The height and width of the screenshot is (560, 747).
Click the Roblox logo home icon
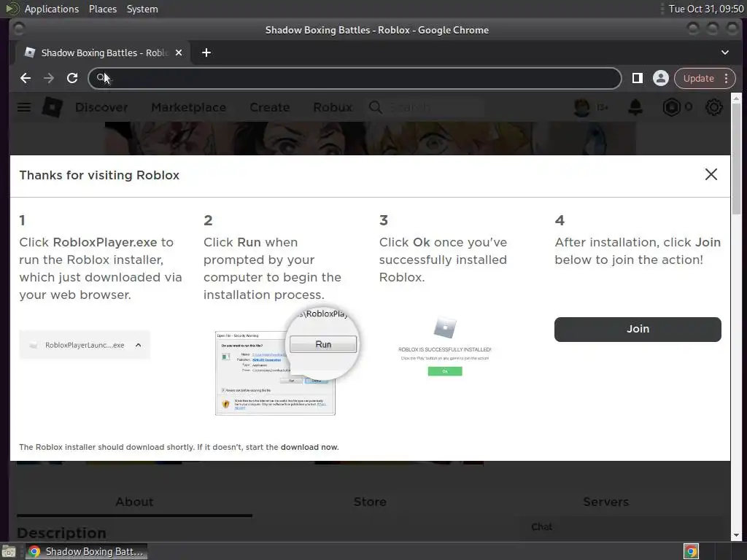(52, 107)
